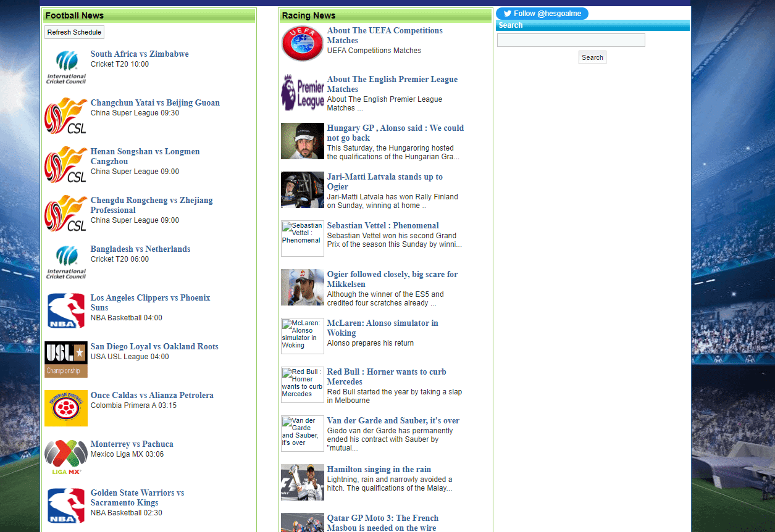This screenshot has width=775, height=532.
Task: Click the Premier League logo
Action: tap(303, 92)
